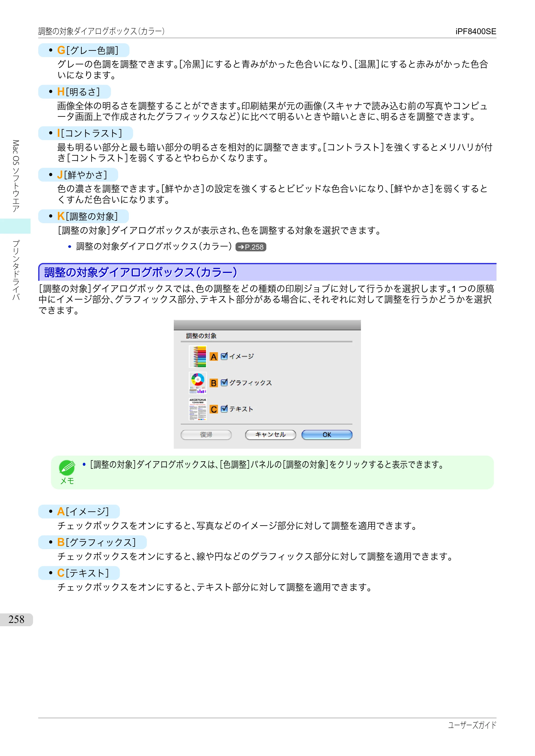Viewport: 535px width, 756px height.
Task: Click the pie chart graphics thumbnail
Action: [x=198, y=383]
